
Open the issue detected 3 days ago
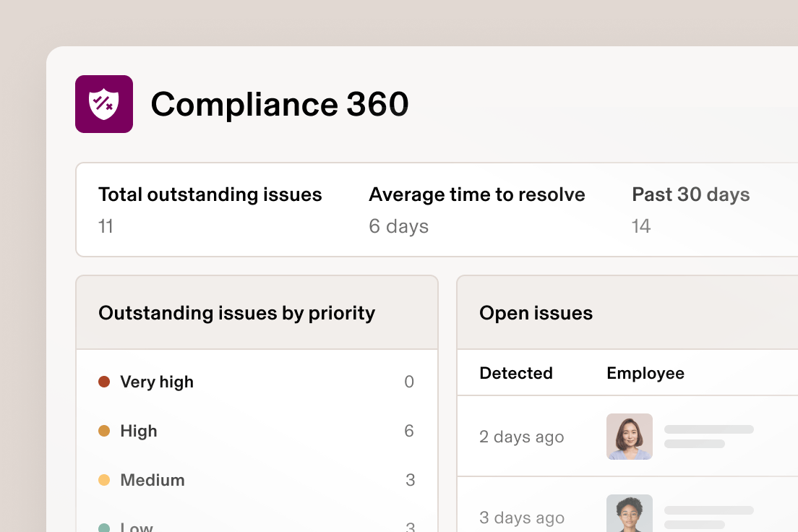521,518
